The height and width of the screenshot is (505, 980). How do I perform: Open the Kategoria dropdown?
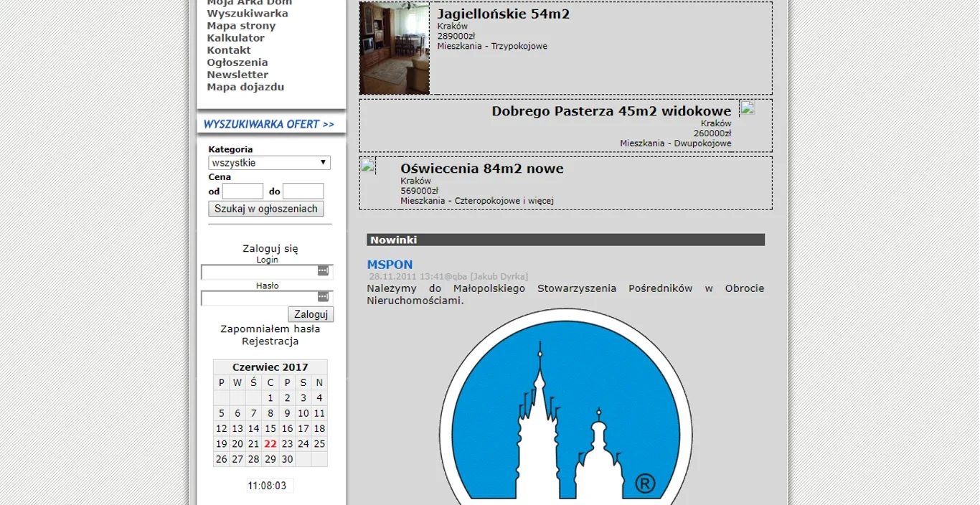(x=269, y=163)
